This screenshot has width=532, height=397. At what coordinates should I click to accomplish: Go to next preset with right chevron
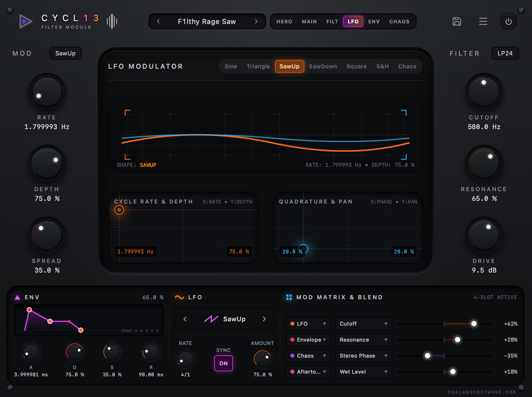[256, 21]
